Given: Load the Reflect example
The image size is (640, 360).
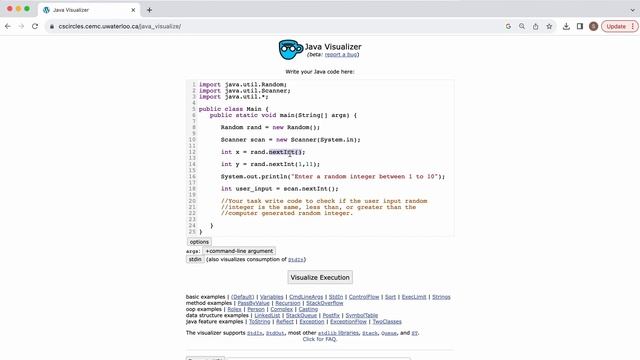Looking at the screenshot, I should click(285, 322).
